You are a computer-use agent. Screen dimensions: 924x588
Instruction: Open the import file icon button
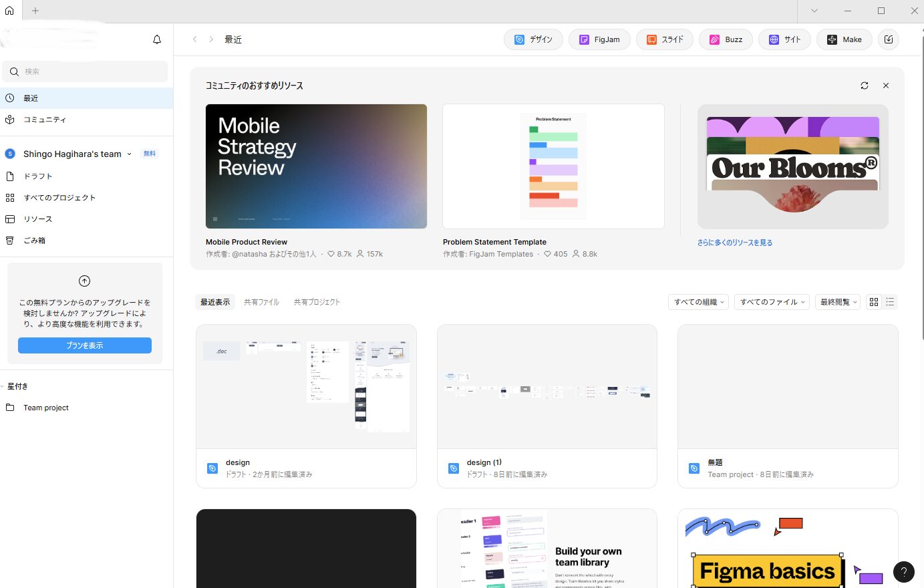[889, 39]
